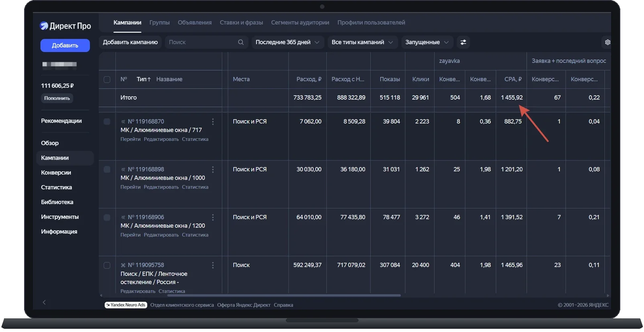Click the Пополнить balance button

57,98
